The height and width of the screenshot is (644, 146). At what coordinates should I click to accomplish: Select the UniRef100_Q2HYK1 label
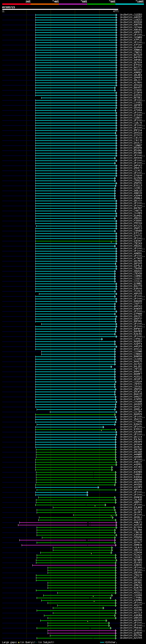pyautogui.click(x=131, y=95)
